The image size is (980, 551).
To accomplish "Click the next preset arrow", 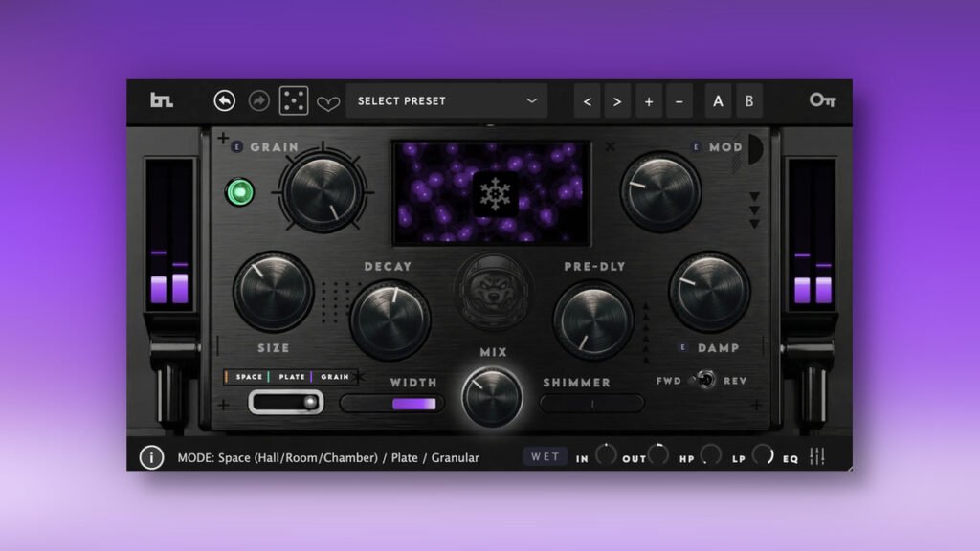I will tap(616, 100).
